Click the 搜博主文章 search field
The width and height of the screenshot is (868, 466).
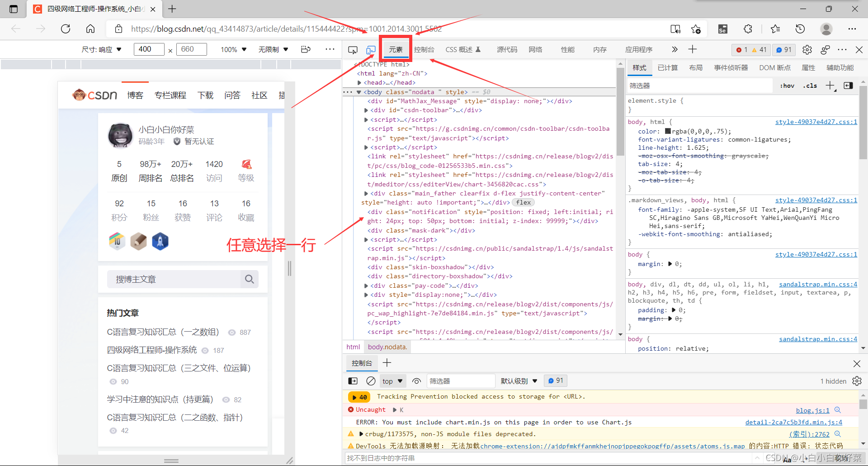pyautogui.click(x=174, y=279)
